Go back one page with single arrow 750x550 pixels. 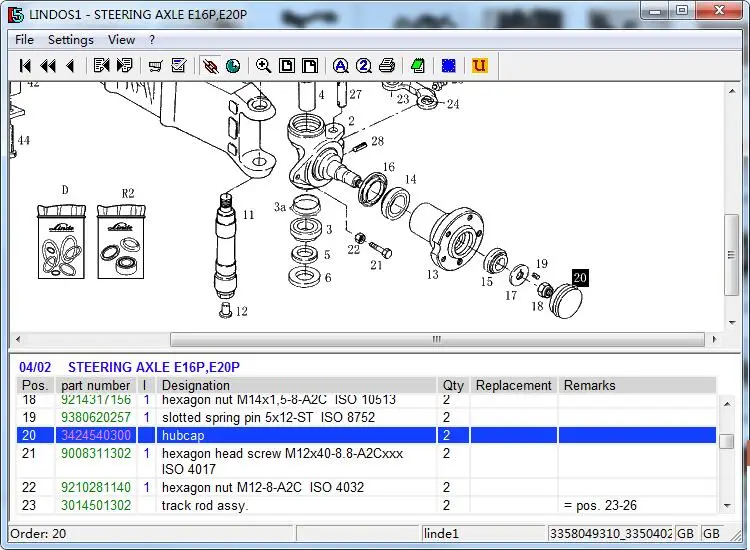tap(71, 66)
